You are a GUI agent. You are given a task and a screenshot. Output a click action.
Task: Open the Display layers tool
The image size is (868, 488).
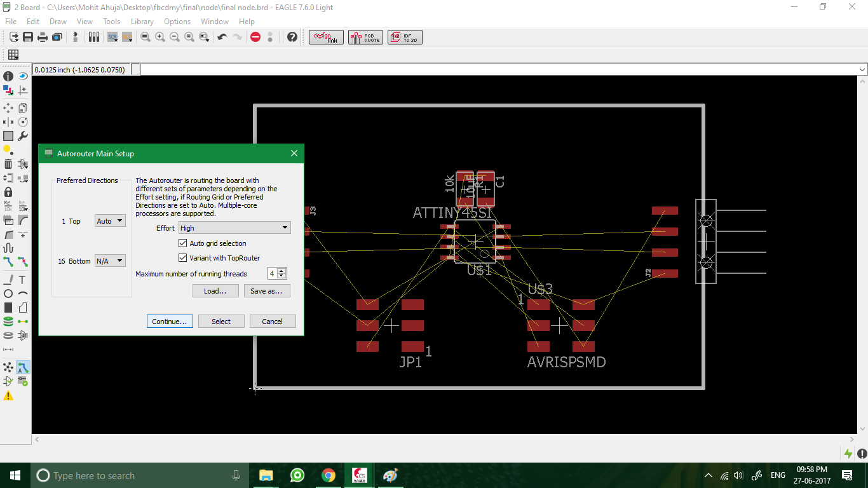[x=8, y=90]
